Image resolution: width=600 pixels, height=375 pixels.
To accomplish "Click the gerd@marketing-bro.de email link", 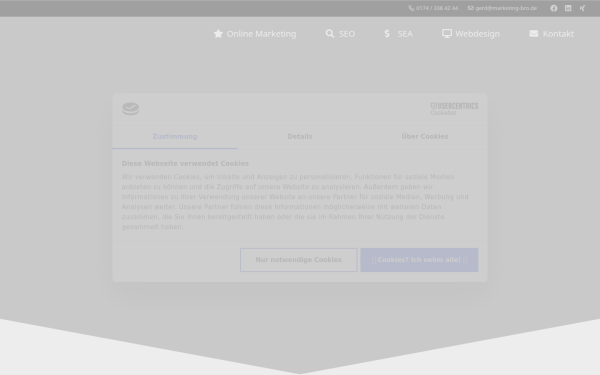I will click(x=502, y=8).
